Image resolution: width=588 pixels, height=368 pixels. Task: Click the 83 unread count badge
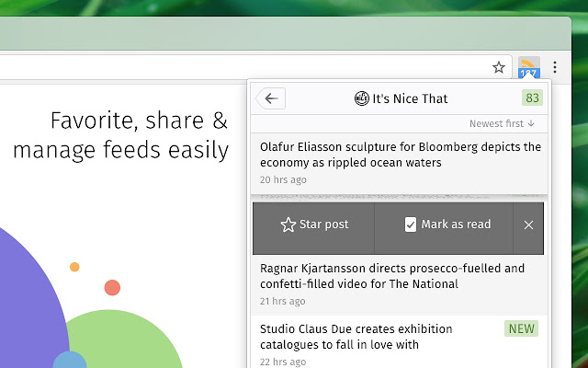click(x=532, y=98)
